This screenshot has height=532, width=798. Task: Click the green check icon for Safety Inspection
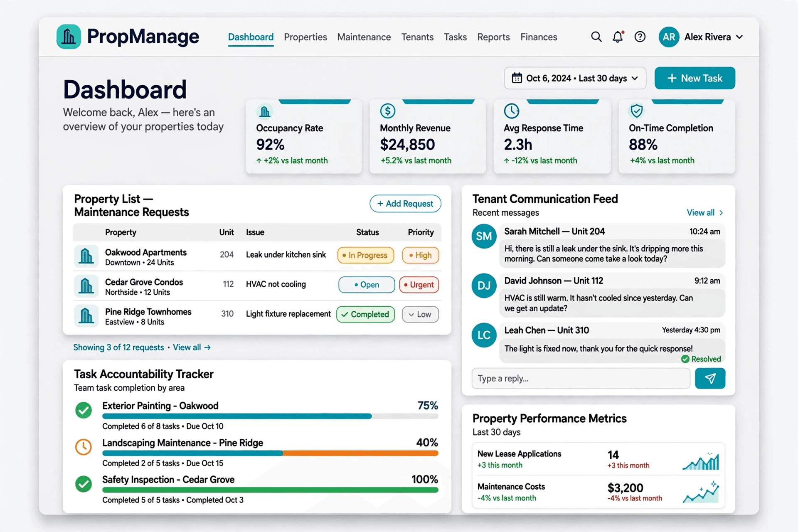[84, 484]
